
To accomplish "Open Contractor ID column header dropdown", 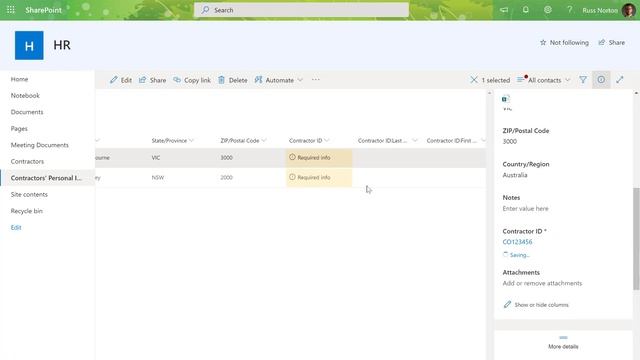I will click(x=309, y=140).
